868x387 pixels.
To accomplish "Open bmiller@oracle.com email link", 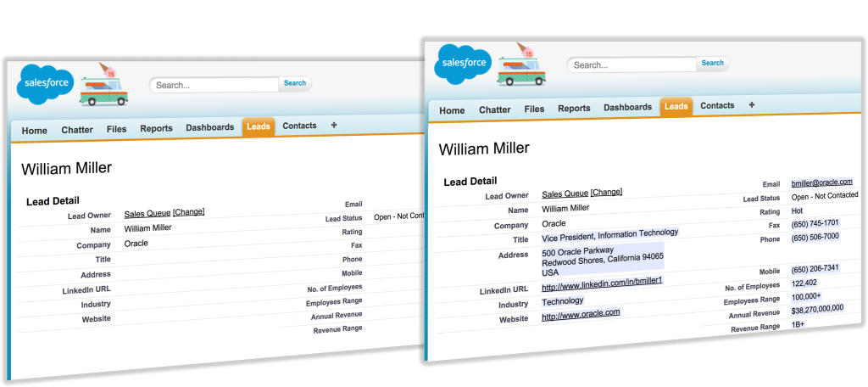I will coord(822,182).
